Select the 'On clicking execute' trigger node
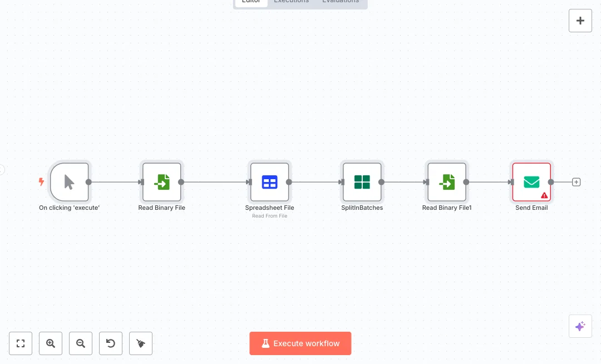The height and width of the screenshot is (364, 601). (69, 182)
